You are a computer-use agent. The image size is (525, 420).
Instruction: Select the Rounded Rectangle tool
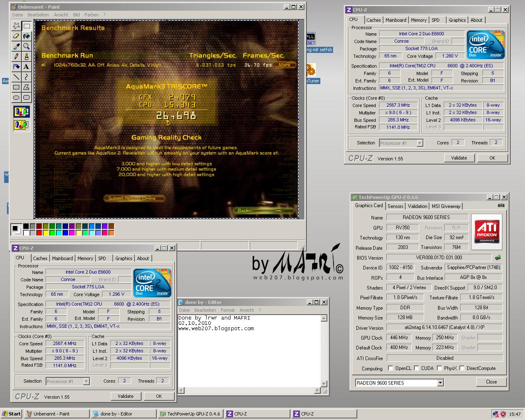(x=27, y=98)
